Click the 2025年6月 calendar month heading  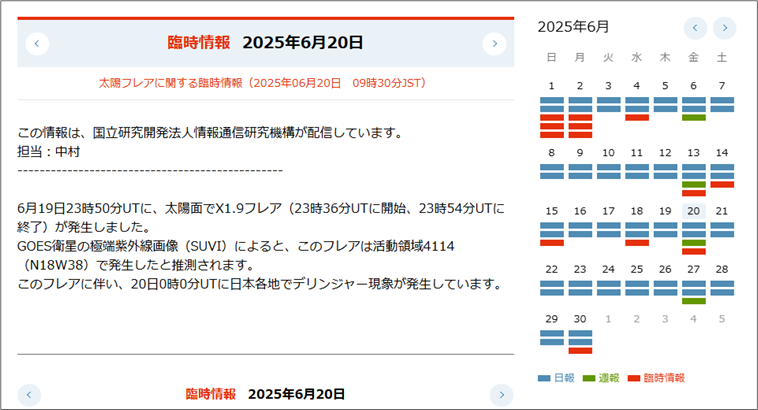point(573,27)
